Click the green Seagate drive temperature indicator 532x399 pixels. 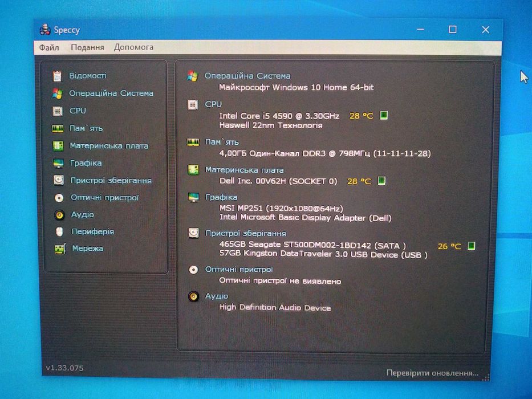[x=471, y=246]
